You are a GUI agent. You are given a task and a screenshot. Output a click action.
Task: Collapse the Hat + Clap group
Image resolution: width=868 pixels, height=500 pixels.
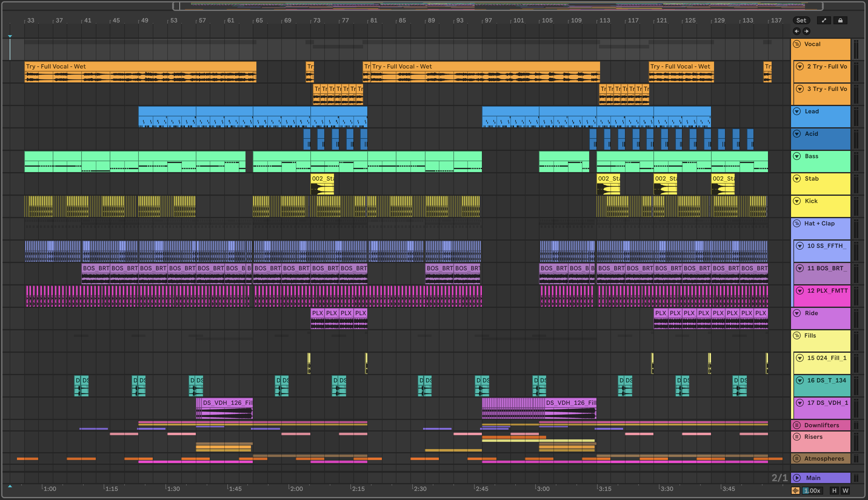(x=797, y=223)
